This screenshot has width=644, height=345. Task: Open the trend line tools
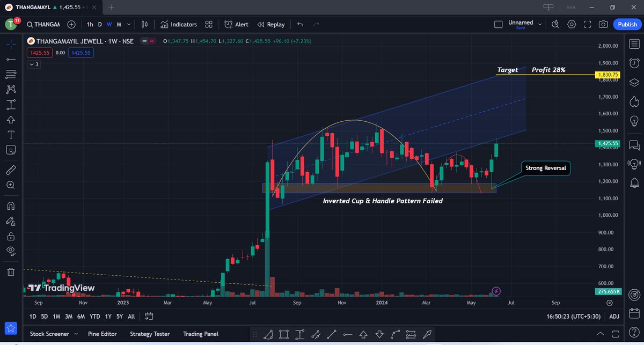coord(11,58)
